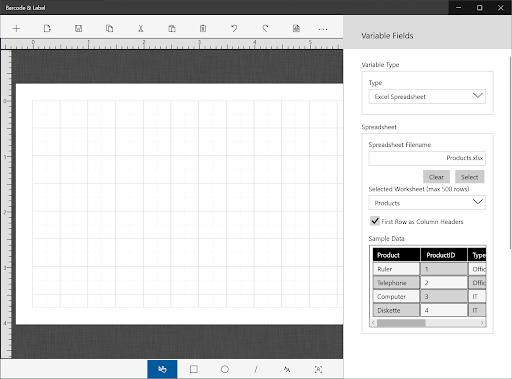
Task: Click the sample data scroll left arrow
Action: coord(373,323)
